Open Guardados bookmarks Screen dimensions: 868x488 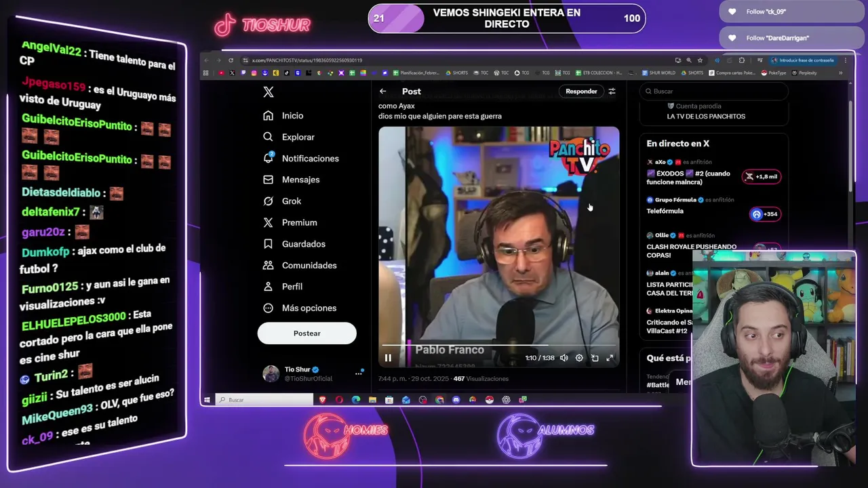[x=294, y=244]
